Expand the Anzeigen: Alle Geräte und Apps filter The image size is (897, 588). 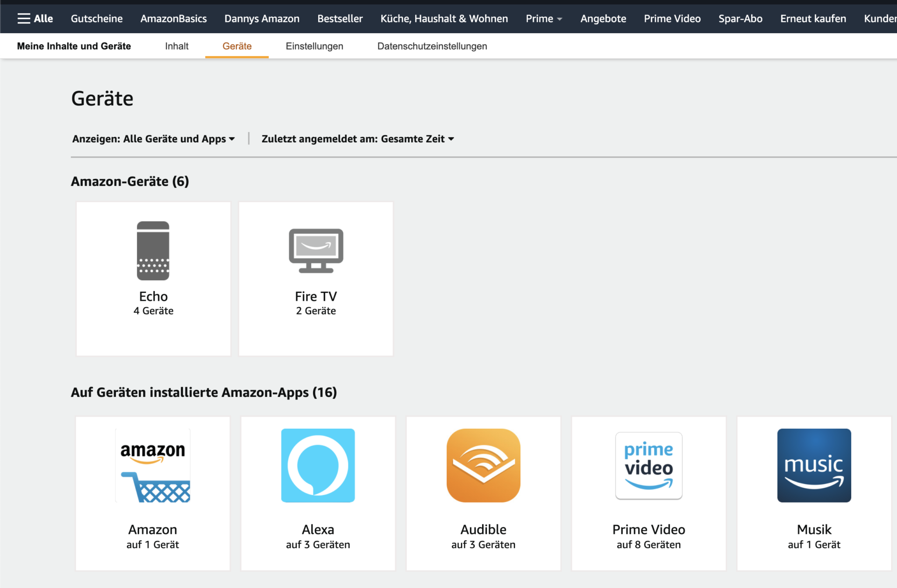click(154, 139)
